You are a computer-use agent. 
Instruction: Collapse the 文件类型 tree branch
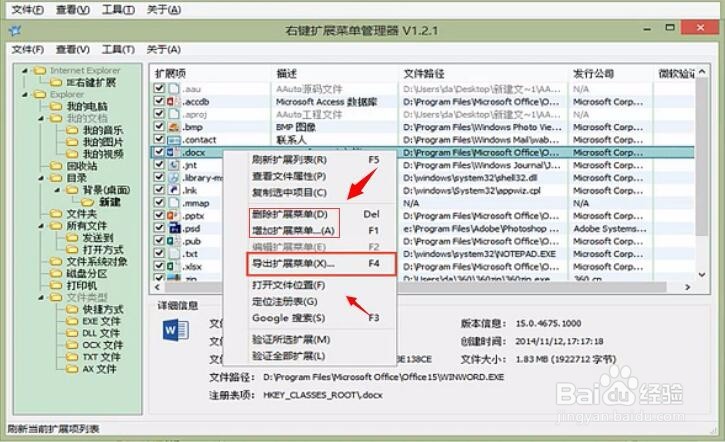[41, 297]
